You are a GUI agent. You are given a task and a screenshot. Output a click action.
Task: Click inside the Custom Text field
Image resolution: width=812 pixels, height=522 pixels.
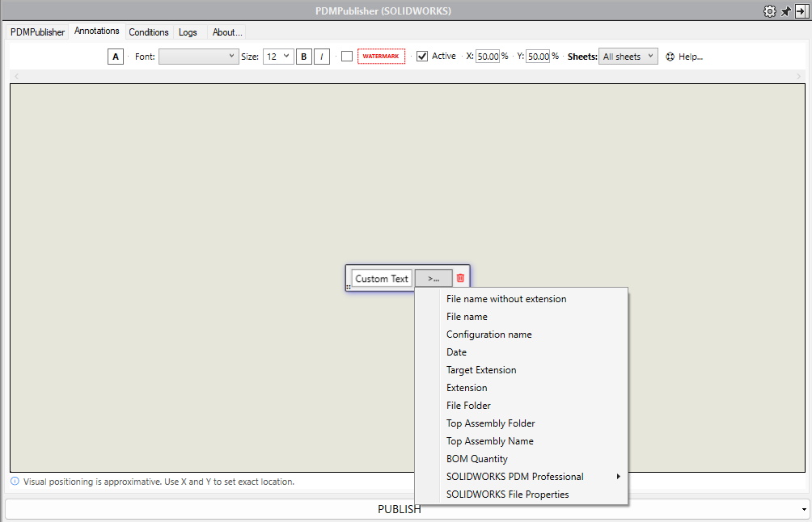pos(381,277)
